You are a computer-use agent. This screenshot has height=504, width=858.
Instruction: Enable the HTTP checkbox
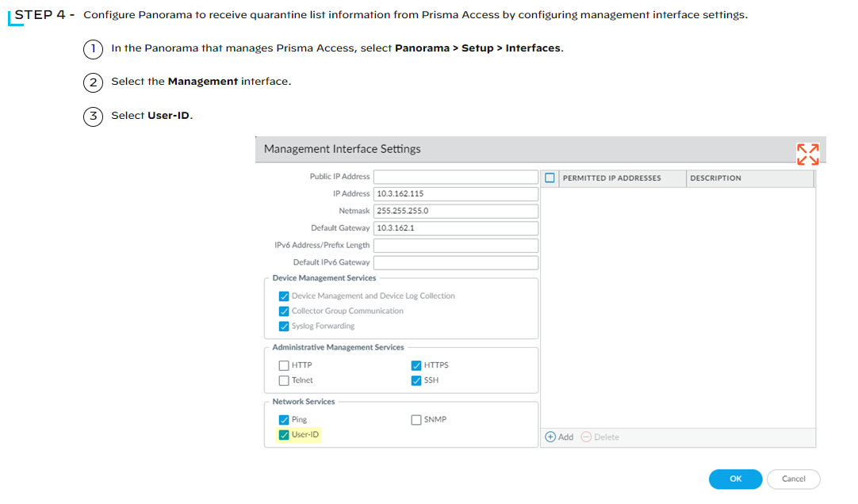pyautogui.click(x=284, y=365)
